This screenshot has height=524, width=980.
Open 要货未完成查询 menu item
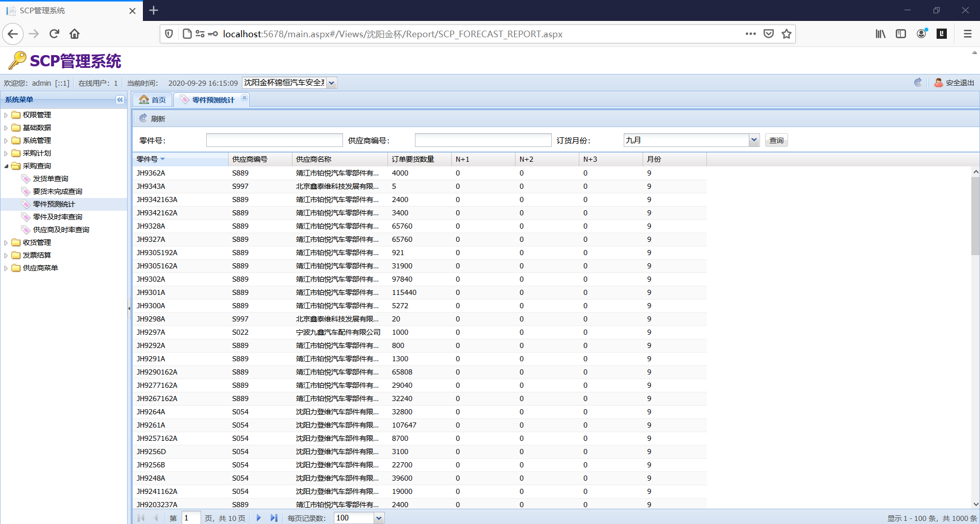click(x=58, y=191)
